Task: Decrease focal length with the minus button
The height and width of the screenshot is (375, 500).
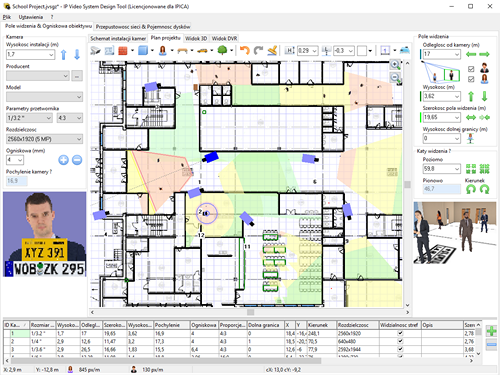Action: click(77, 160)
